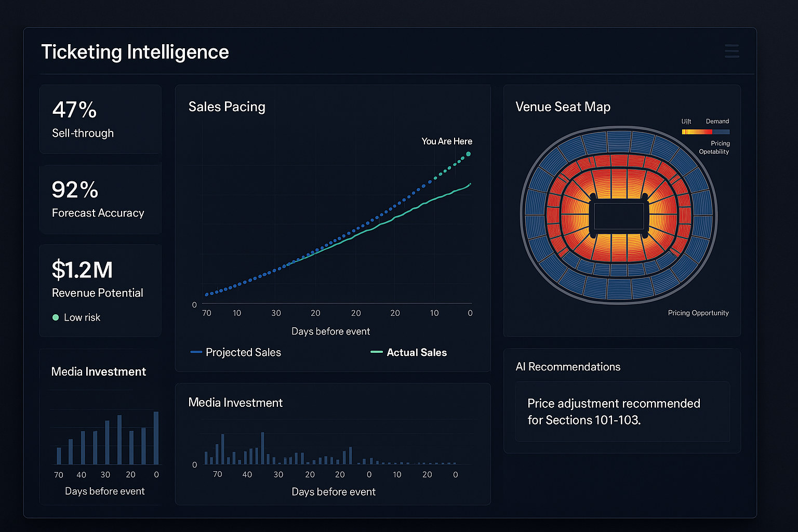Image resolution: width=798 pixels, height=532 pixels.
Task: Click the Days before event label under Sales Pacing
Action: point(330,331)
